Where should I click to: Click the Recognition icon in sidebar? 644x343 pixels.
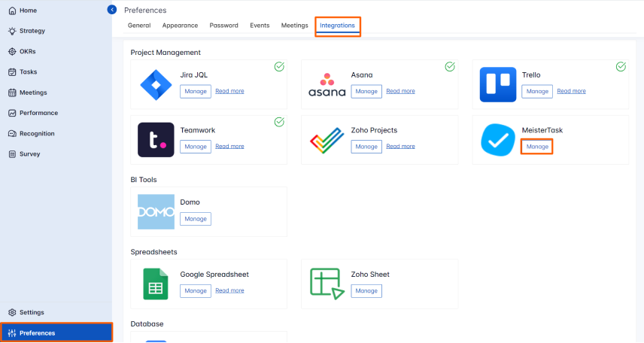(x=12, y=133)
